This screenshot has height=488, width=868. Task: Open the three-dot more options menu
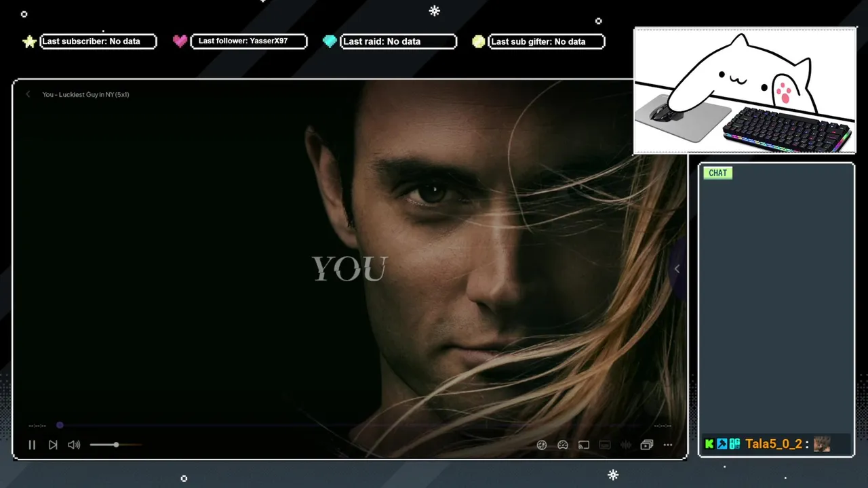(668, 445)
